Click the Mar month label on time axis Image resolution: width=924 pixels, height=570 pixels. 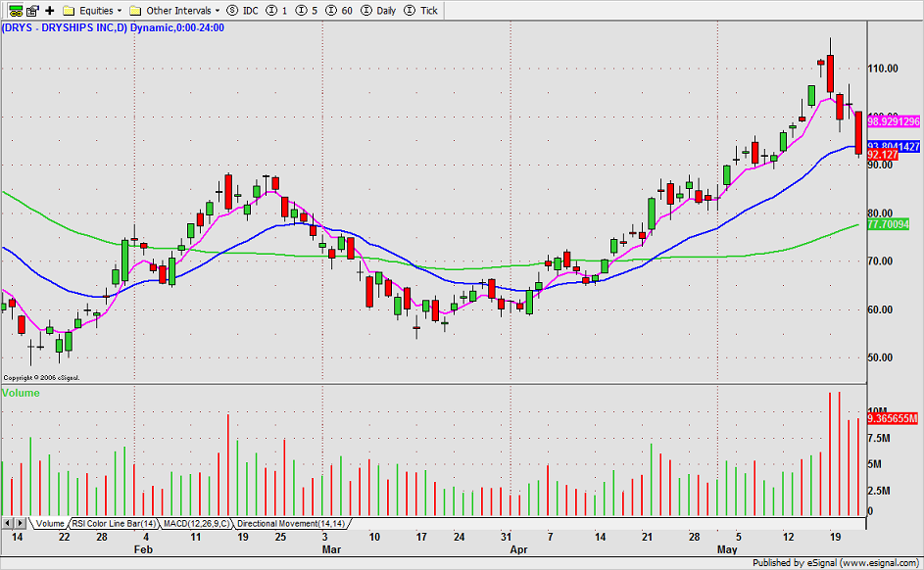[x=331, y=549]
